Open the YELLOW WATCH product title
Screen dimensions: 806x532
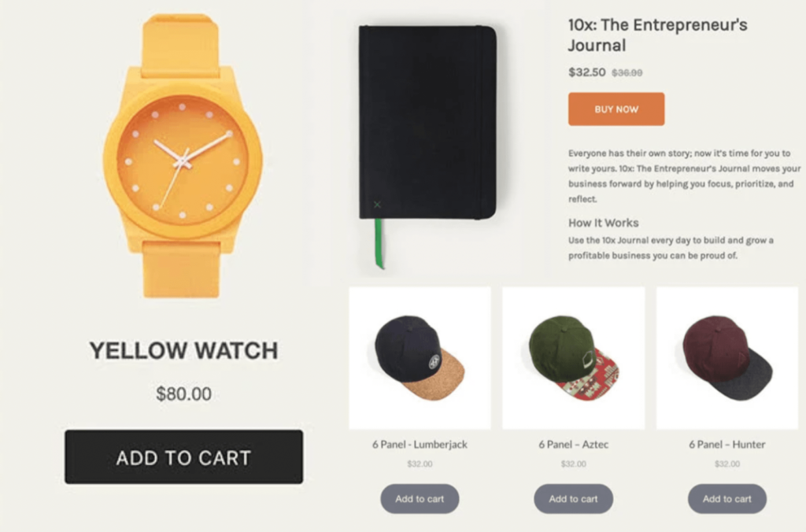[x=183, y=350]
